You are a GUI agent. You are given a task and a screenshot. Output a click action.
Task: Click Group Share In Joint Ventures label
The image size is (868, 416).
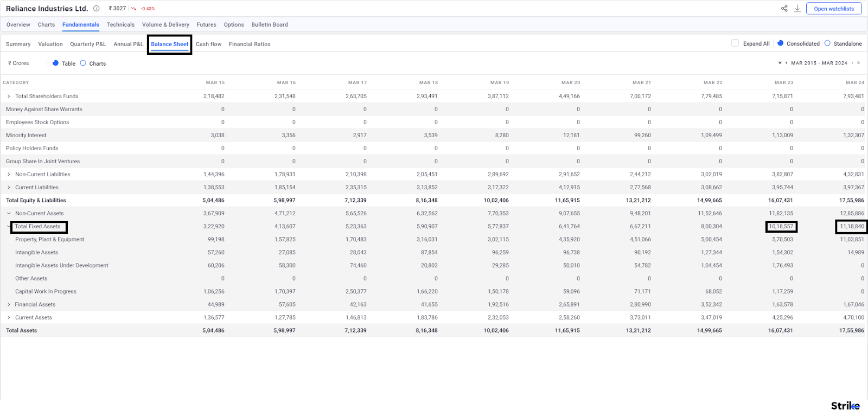43,161
